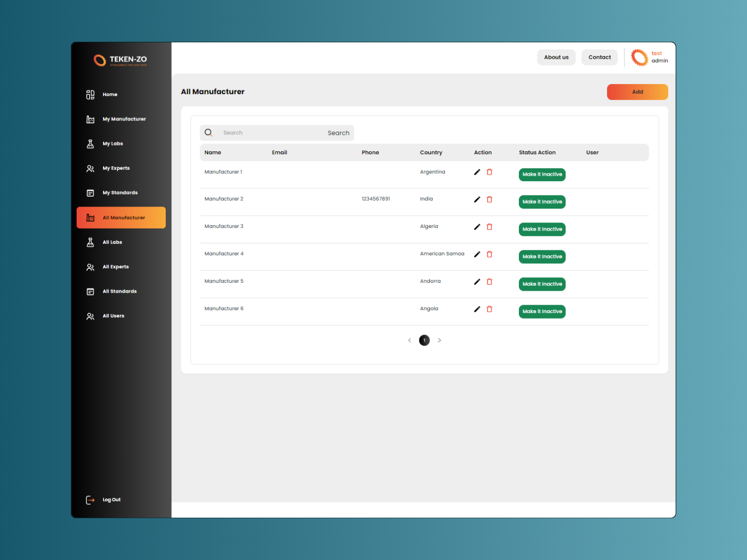Toggle Manufacturer 3 status to inactive
Viewport: 747px width, 560px height.
tap(542, 229)
